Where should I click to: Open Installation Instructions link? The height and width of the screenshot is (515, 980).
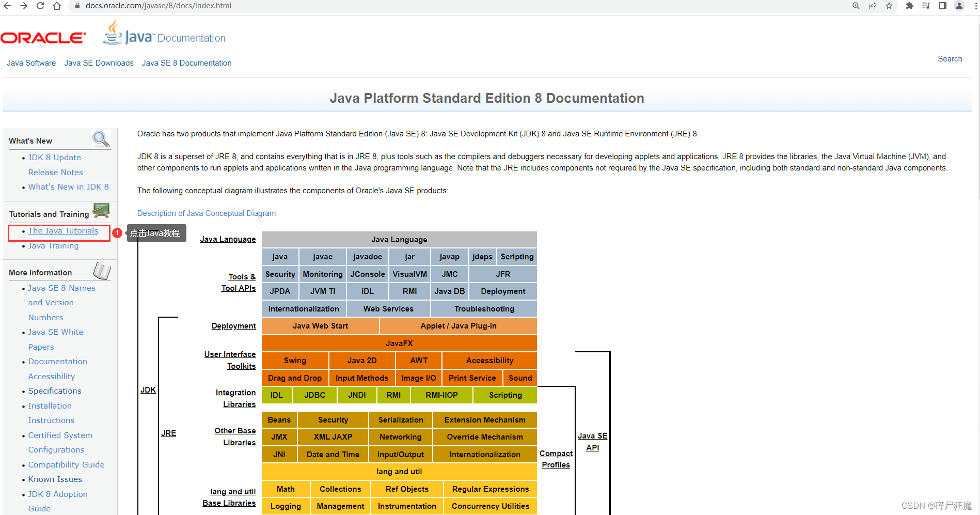[x=51, y=413]
